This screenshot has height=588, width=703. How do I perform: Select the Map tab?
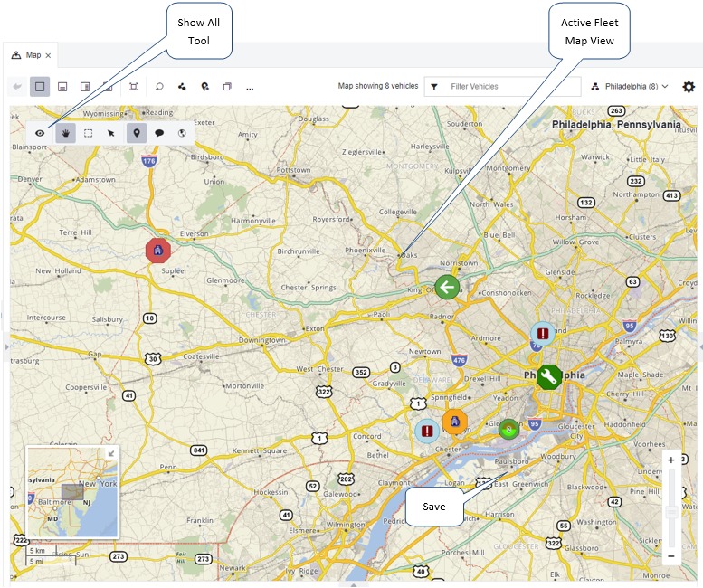tap(30, 55)
